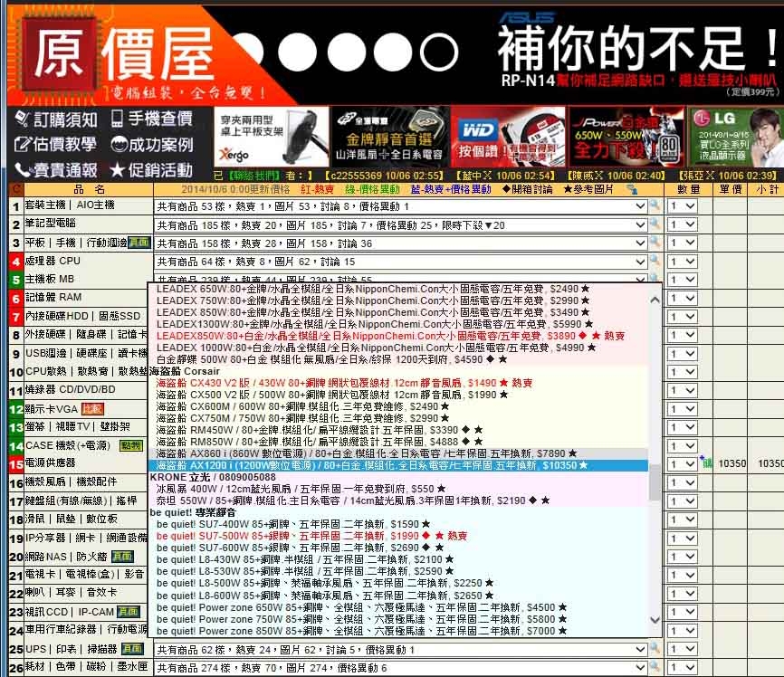Select 奈坦 550W 85+銅牌 $2190 option

pos(398,501)
